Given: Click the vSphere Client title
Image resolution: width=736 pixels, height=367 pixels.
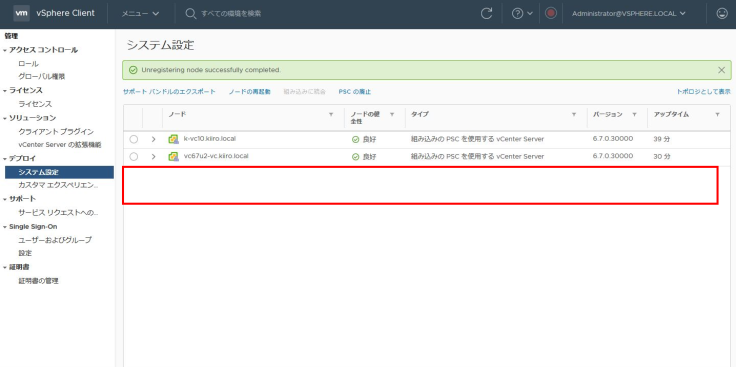Looking at the screenshot, I should point(65,13).
